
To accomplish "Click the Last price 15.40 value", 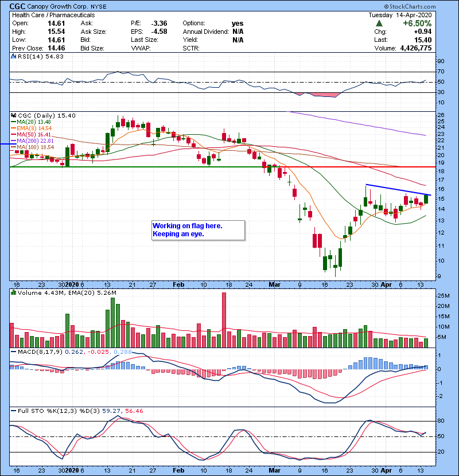I will [423, 40].
